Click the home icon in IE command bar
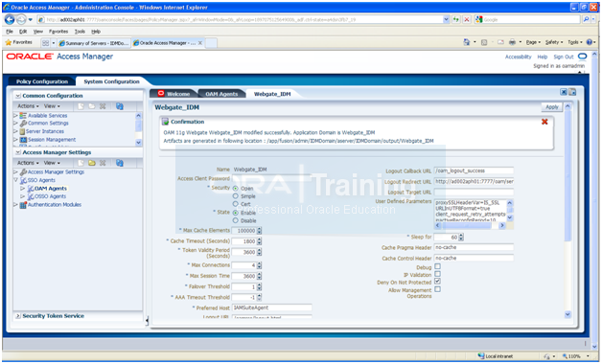The height and width of the screenshot is (364, 602). pyautogui.click(x=467, y=42)
